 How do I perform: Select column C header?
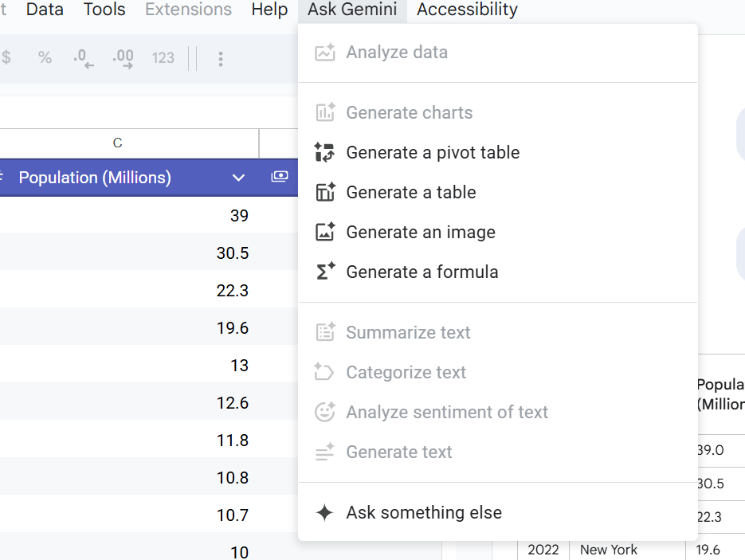(118, 143)
